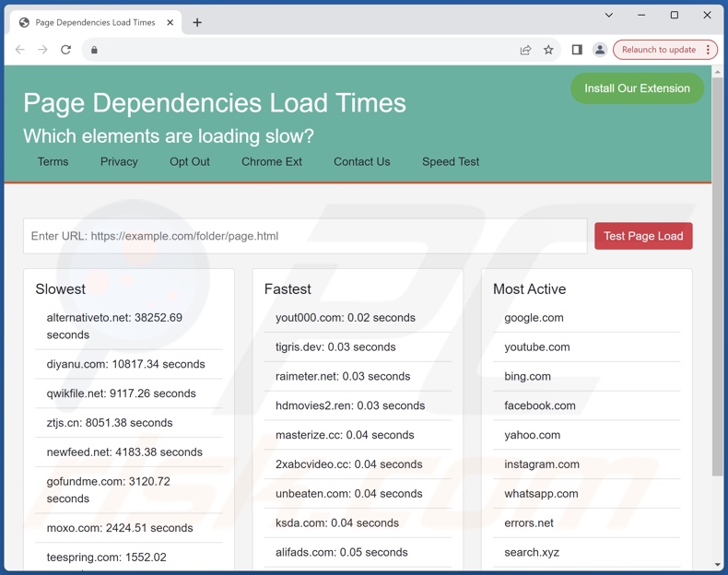
Task: Click hdmovies2.ren: 0.03 seconds entry
Action: coord(350,405)
